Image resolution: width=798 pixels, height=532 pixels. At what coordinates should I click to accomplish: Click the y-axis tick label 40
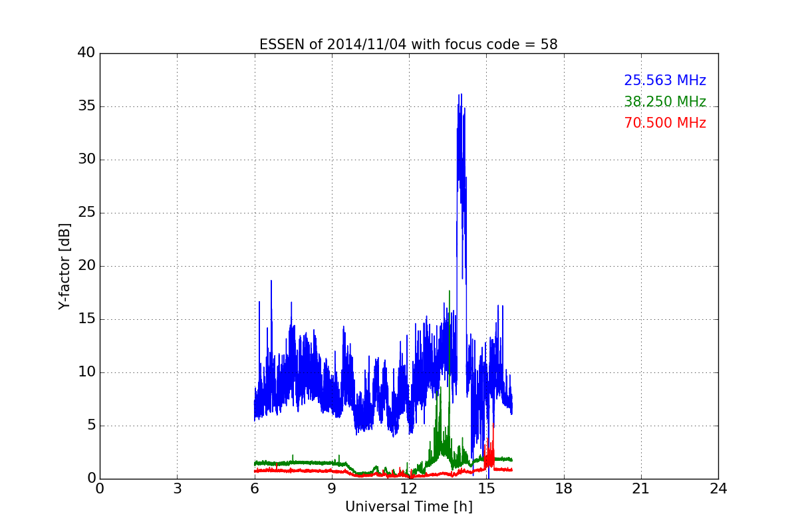86,53
